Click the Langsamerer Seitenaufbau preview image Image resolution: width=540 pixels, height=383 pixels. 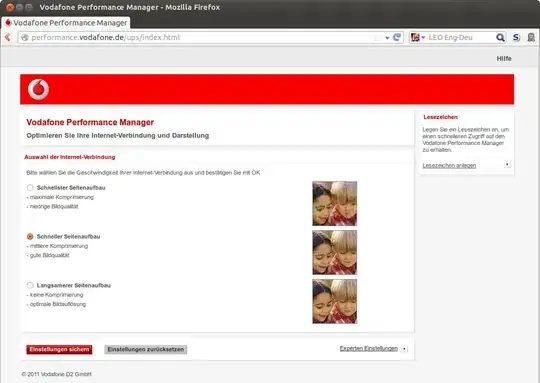tap(334, 301)
